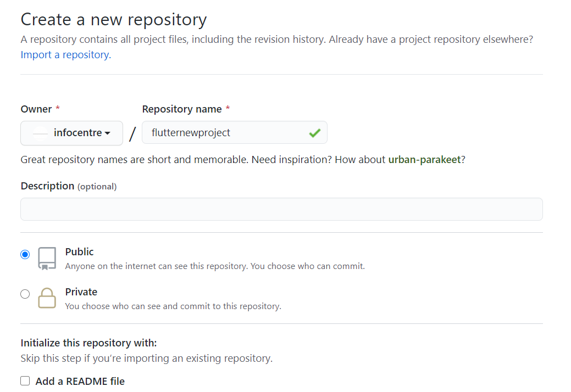
Task: Open the infocentre owner dropdown
Action: pos(71,133)
